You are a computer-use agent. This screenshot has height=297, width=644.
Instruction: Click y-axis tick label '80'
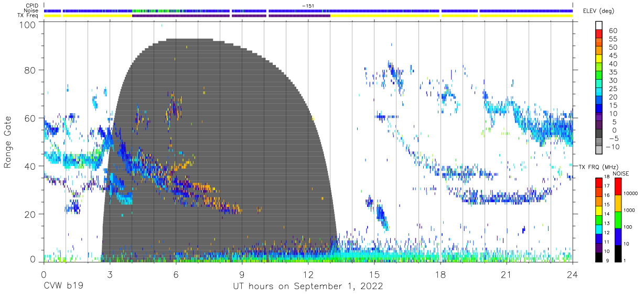[30, 71]
